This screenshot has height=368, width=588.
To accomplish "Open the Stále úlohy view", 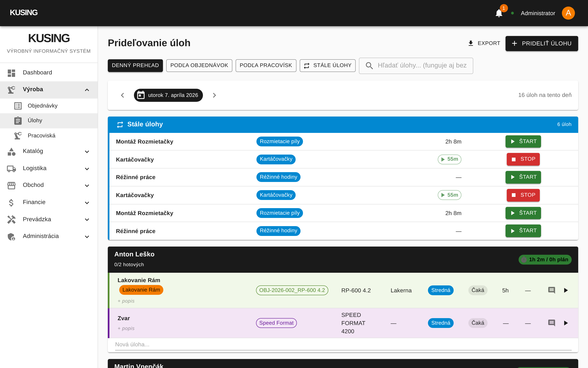I will (x=327, y=65).
